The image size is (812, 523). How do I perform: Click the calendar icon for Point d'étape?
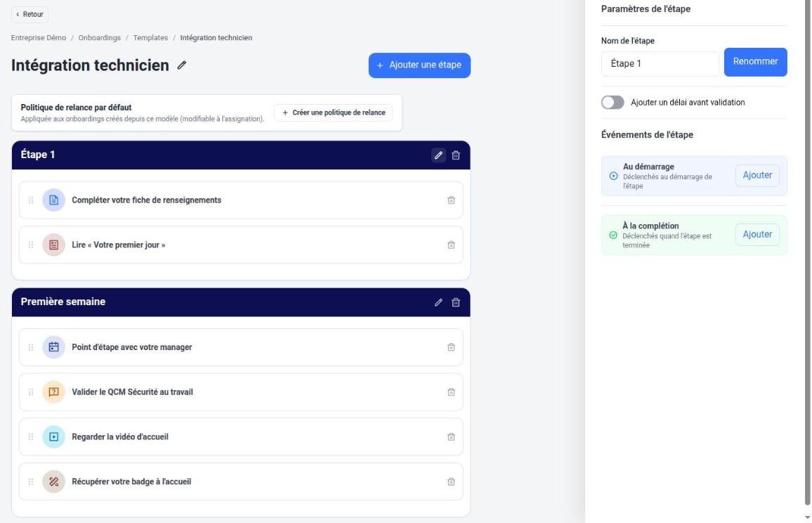point(53,347)
